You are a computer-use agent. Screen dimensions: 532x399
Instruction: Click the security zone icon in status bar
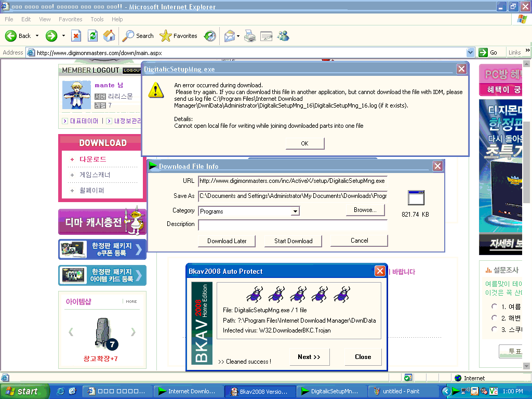[458, 378]
